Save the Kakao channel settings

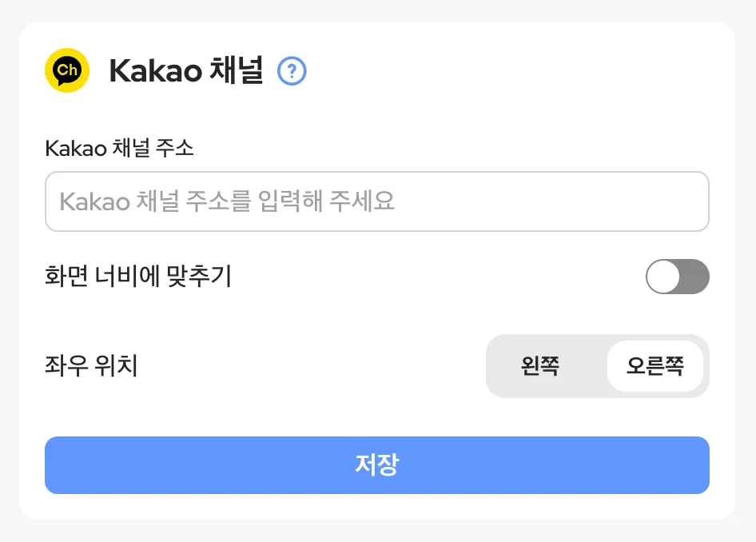[376, 465]
